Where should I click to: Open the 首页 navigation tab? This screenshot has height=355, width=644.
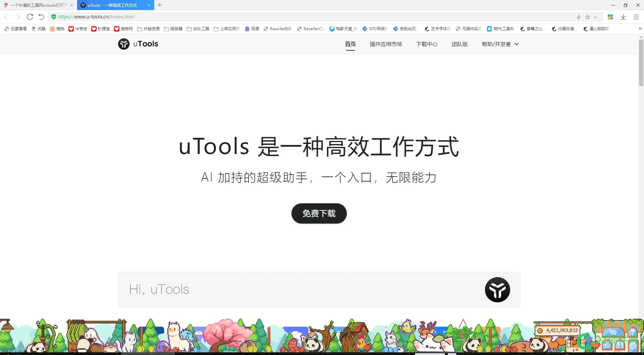pos(350,44)
